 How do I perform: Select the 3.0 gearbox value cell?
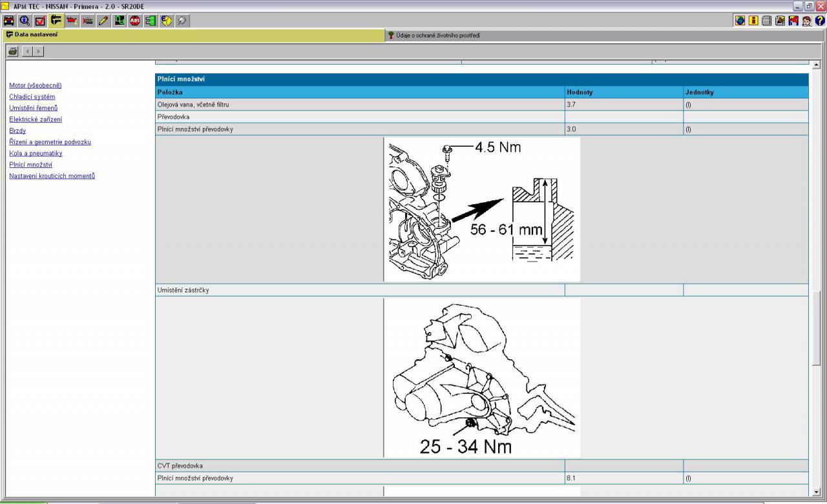624,129
